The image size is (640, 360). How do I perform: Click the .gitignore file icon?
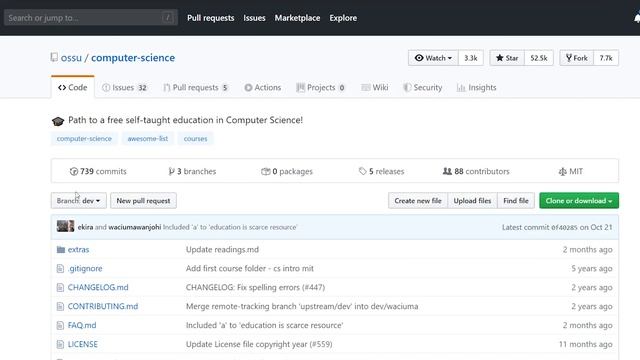pos(60,269)
